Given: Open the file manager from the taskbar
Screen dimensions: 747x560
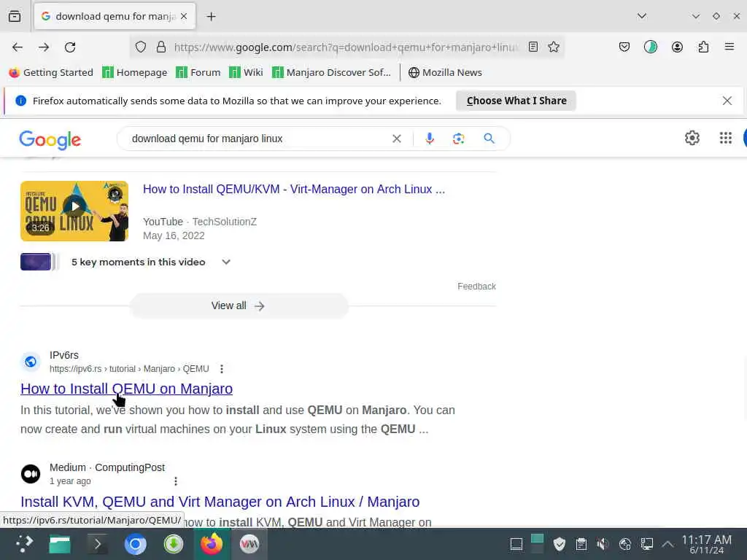Looking at the screenshot, I should pos(60,544).
